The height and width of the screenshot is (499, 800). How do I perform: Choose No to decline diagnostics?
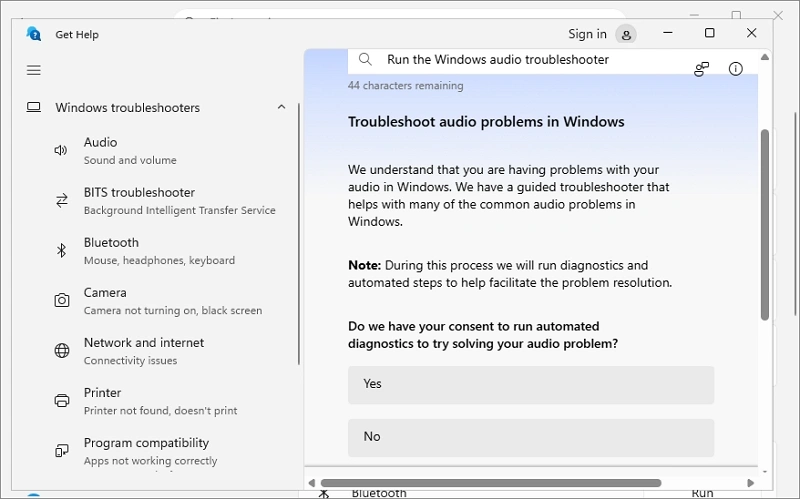[531, 437]
